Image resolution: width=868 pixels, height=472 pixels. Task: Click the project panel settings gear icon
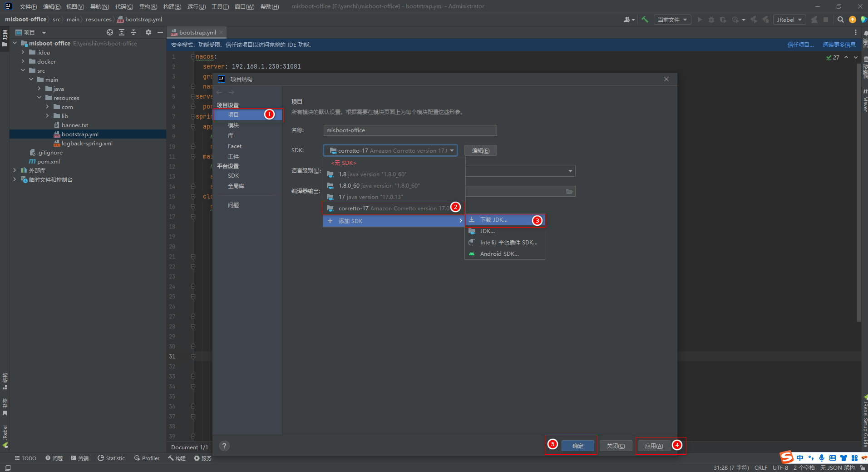click(x=148, y=32)
